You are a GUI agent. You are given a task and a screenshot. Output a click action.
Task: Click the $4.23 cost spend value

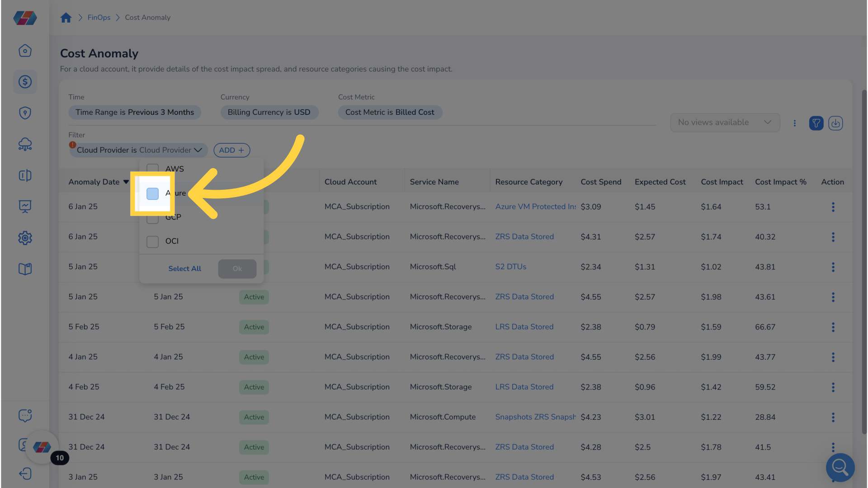pyautogui.click(x=591, y=417)
